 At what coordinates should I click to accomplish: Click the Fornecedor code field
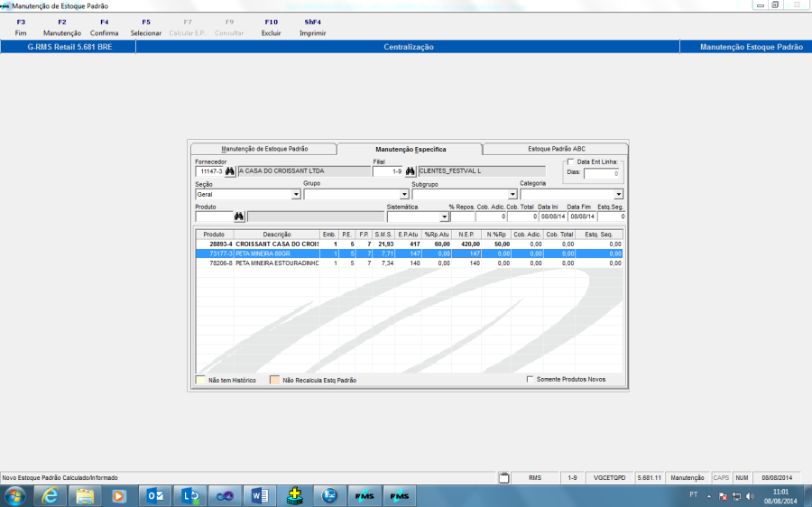pos(209,171)
